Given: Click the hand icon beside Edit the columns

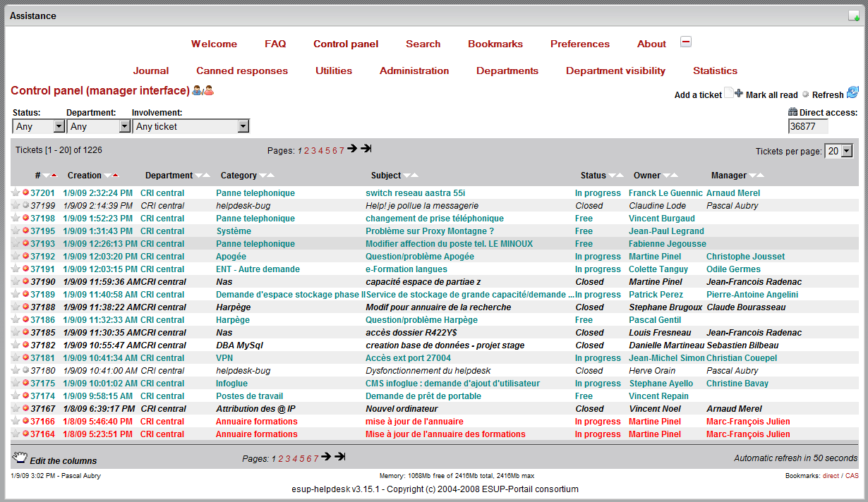Looking at the screenshot, I should (19, 458).
